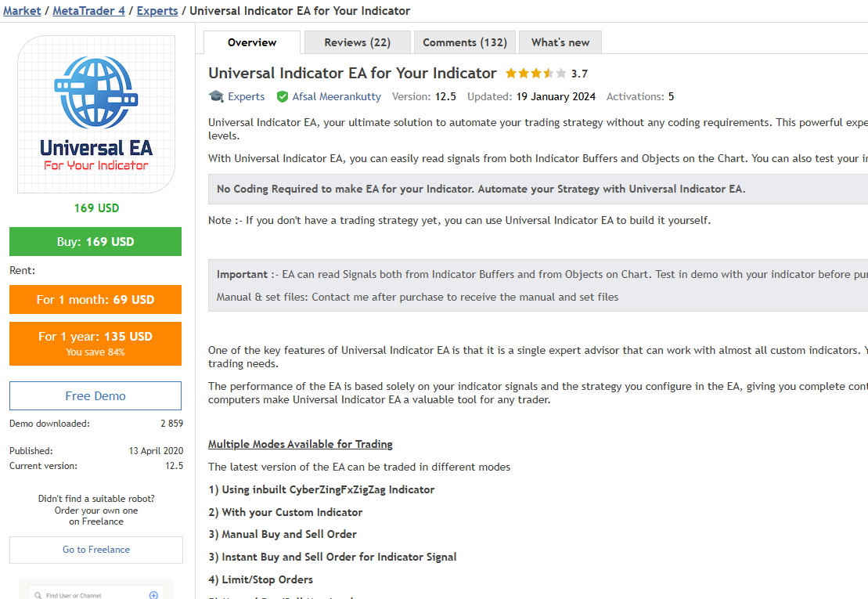This screenshot has height=599, width=868.
Task: Click 'Instant Buy and Sell Order' line
Action: (332, 557)
